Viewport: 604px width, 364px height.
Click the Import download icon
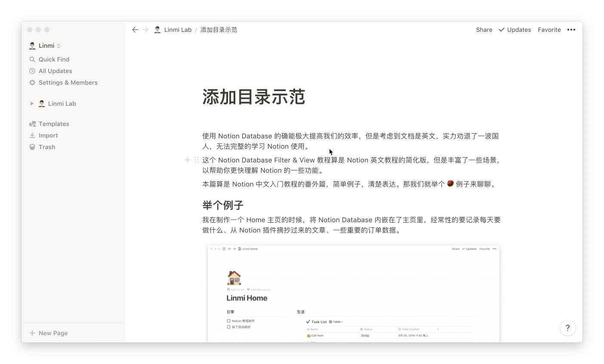[x=32, y=135]
